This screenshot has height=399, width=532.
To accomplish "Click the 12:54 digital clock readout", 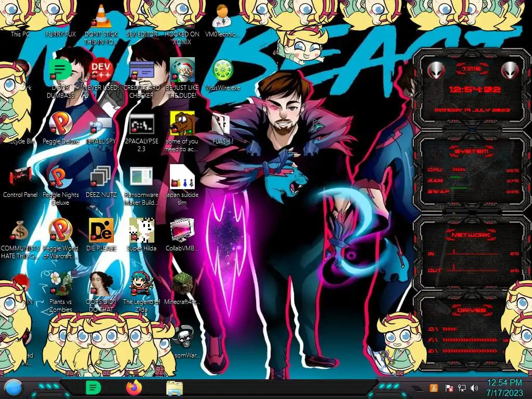I will 475,89.
